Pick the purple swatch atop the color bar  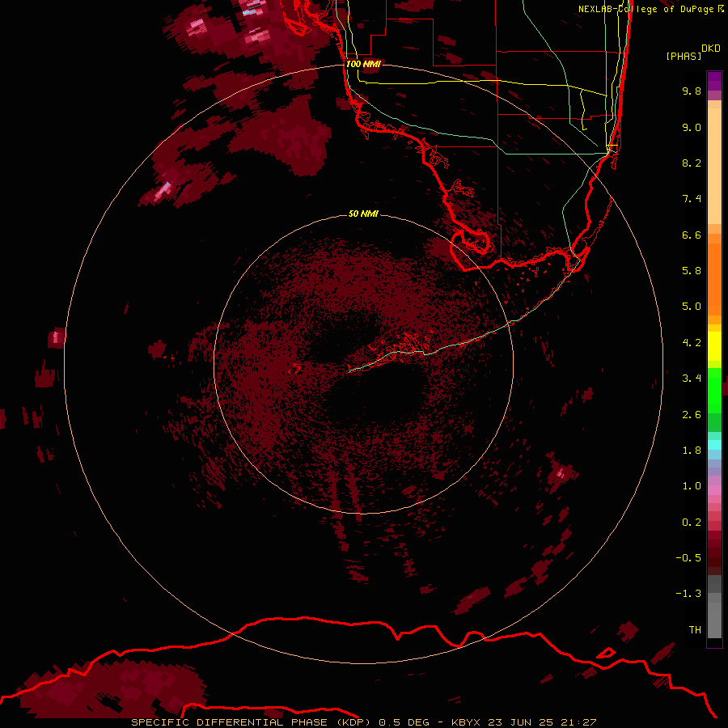(x=714, y=81)
